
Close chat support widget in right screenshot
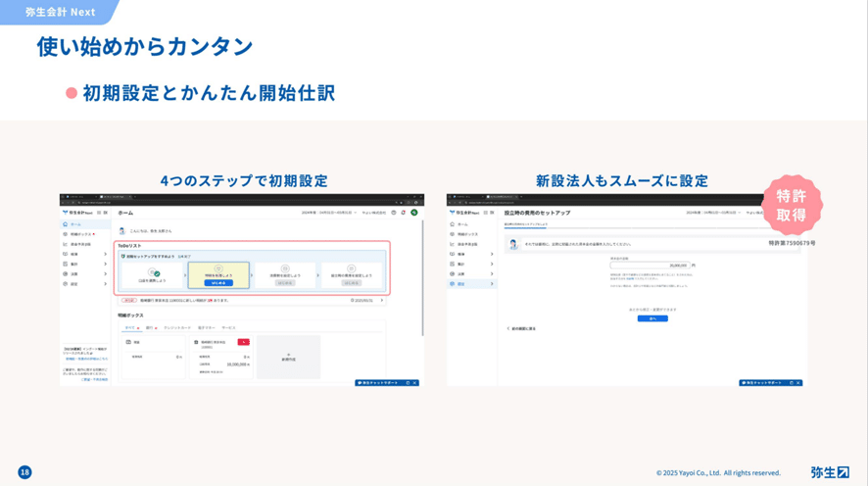[x=798, y=383]
